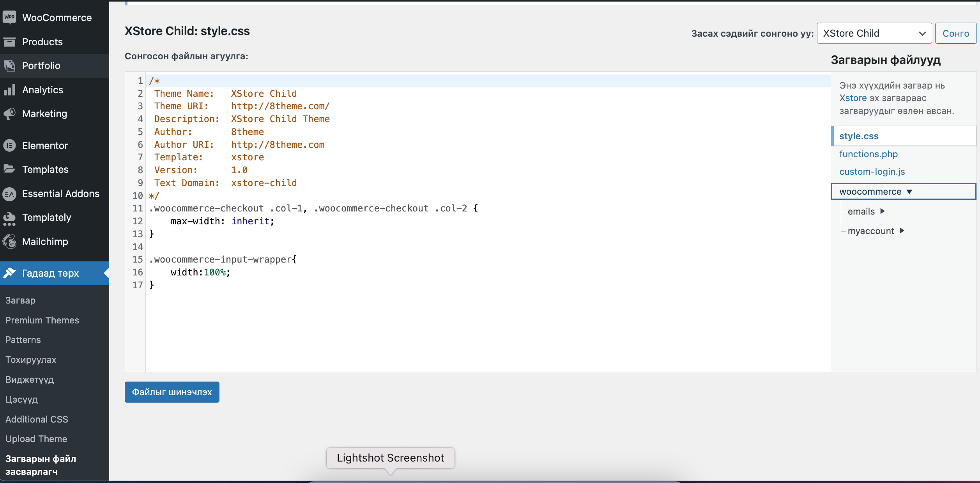Open the Виджетүүд submenu item

pyautogui.click(x=30, y=379)
